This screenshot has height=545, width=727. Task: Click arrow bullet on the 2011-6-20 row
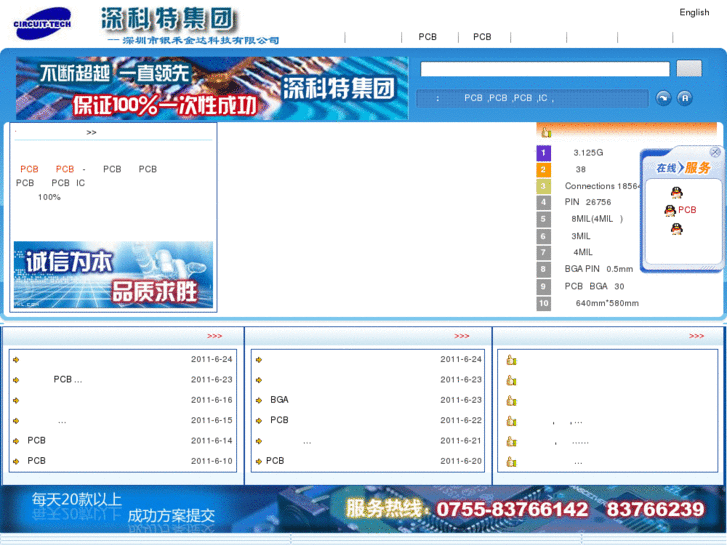coord(259,462)
